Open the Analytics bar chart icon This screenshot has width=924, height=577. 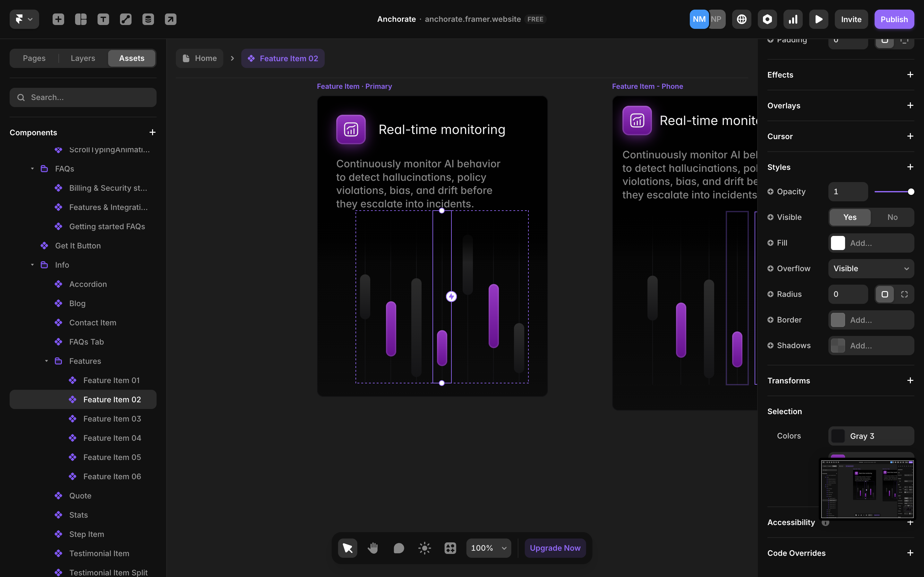tap(793, 19)
